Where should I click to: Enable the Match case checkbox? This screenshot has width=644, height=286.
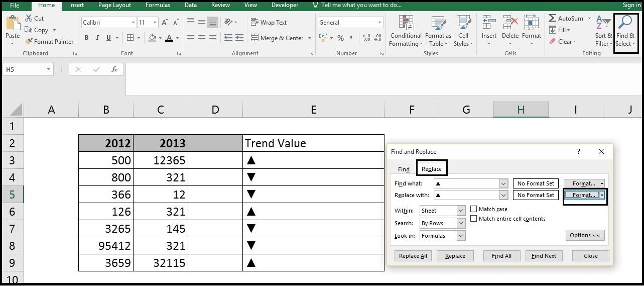coord(474,209)
